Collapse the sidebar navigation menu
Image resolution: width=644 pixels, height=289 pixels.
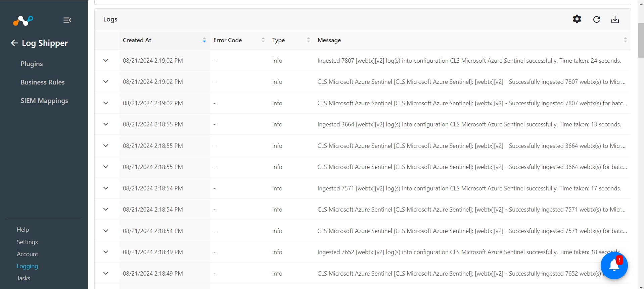(x=67, y=20)
